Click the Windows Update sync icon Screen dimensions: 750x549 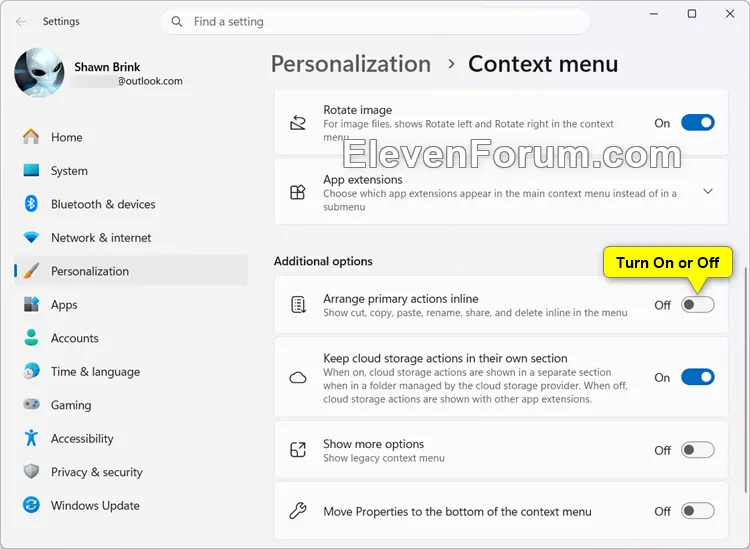[x=31, y=505]
